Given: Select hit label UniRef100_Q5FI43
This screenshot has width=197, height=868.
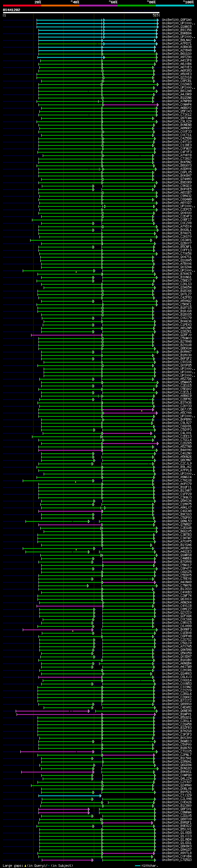Looking at the screenshot, I should click(x=177, y=111).
